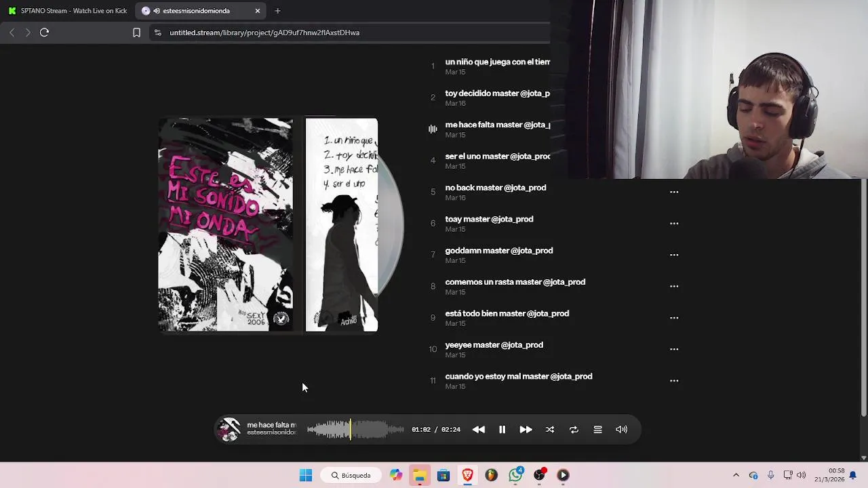Open options for 'goddamn master' track
Viewport: 868px width, 488px height.
[x=674, y=255]
